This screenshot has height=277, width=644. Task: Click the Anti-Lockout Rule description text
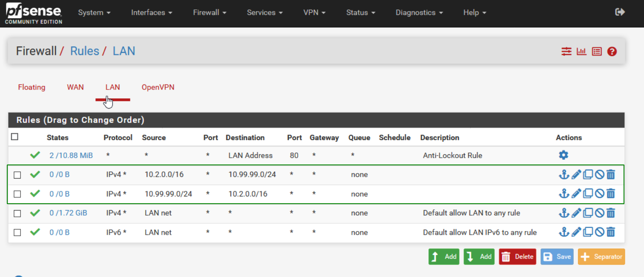pos(452,155)
